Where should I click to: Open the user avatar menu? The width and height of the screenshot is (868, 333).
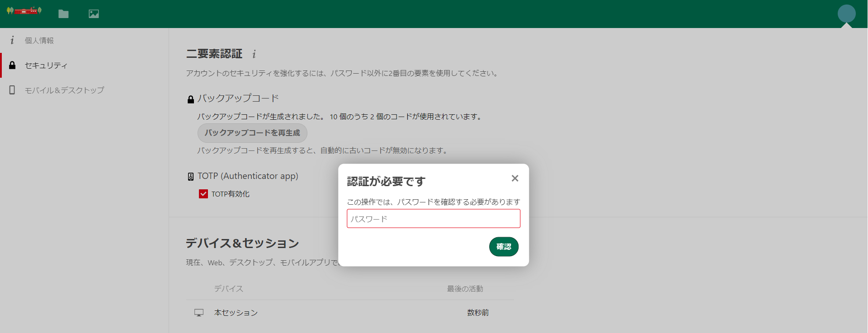(x=846, y=14)
